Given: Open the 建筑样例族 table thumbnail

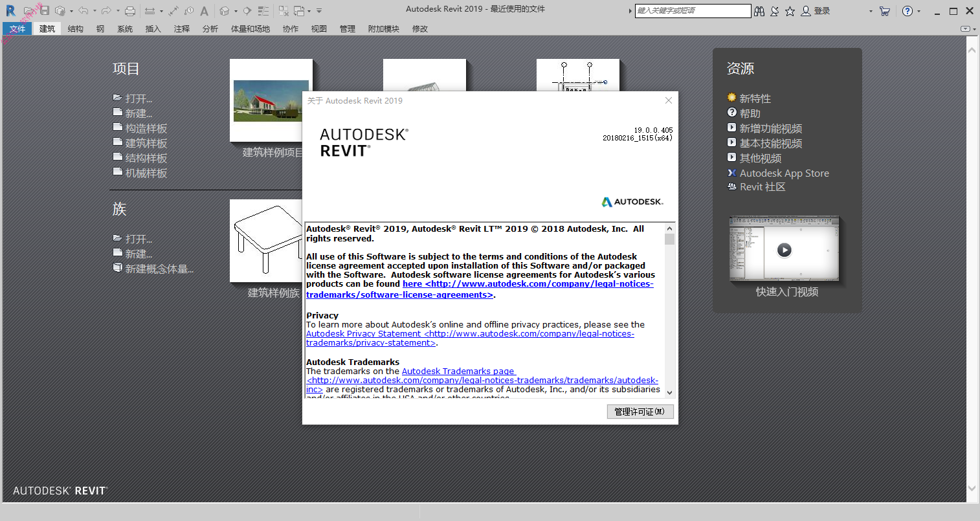Looking at the screenshot, I should tap(266, 241).
